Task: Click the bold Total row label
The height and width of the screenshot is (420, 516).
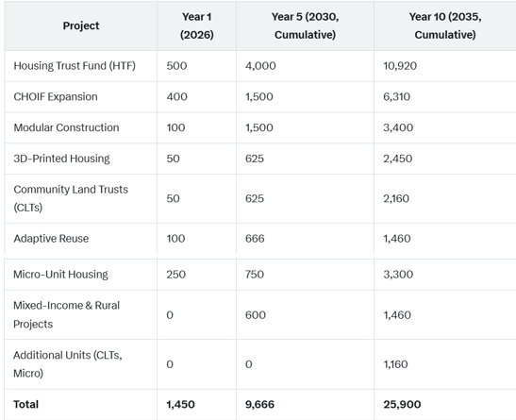Action: (x=25, y=404)
